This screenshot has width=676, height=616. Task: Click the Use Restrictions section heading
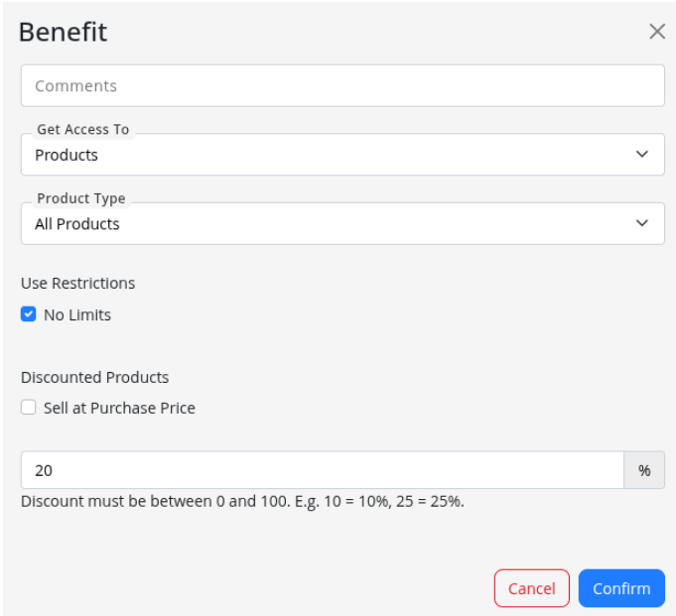[x=77, y=284]
